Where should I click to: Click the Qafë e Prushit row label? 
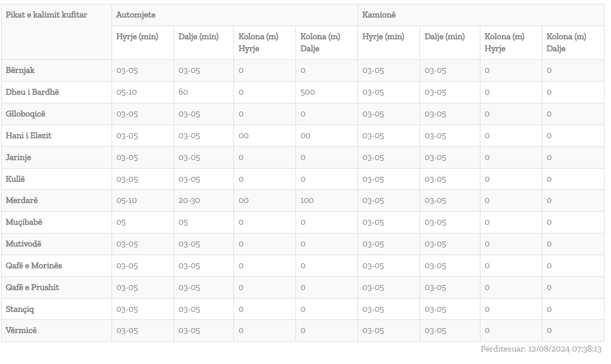pyautogui.click(x=33, y=287)
